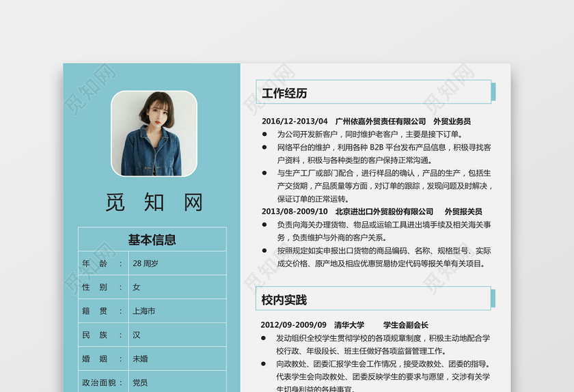Select the role 学生会副会长
574x392 pixels.
pyautogui.click(x=406, y=325)
